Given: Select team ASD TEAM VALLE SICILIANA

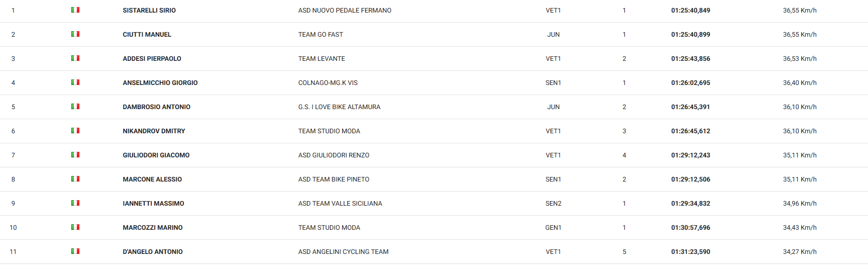Looking at the screenshot, I should (340, 204).
